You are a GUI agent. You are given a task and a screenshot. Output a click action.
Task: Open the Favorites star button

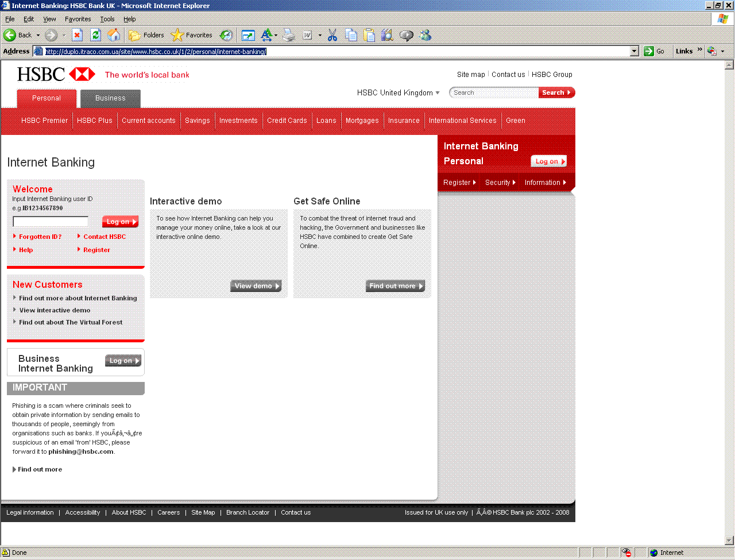point(192,35)
